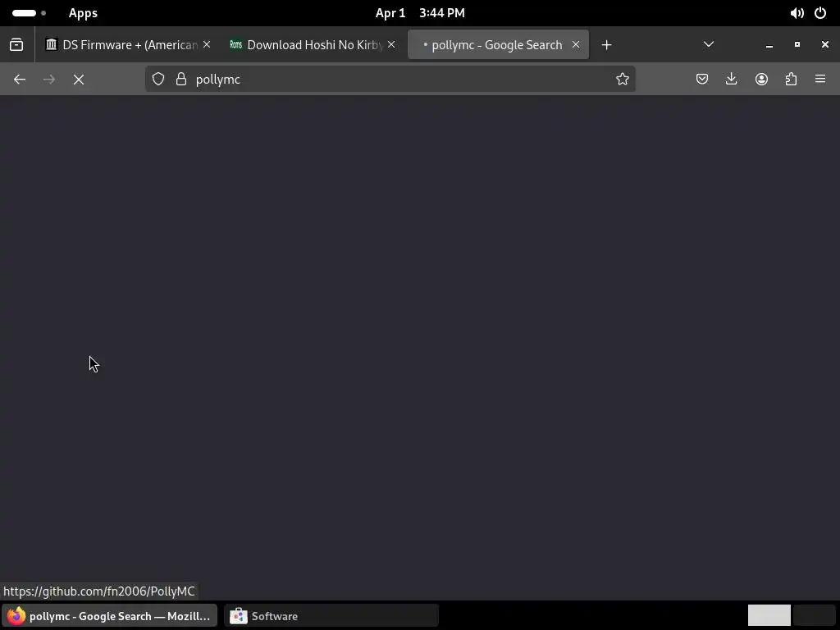
Task: Open the volume control in system tray
Action: [797, 13]
